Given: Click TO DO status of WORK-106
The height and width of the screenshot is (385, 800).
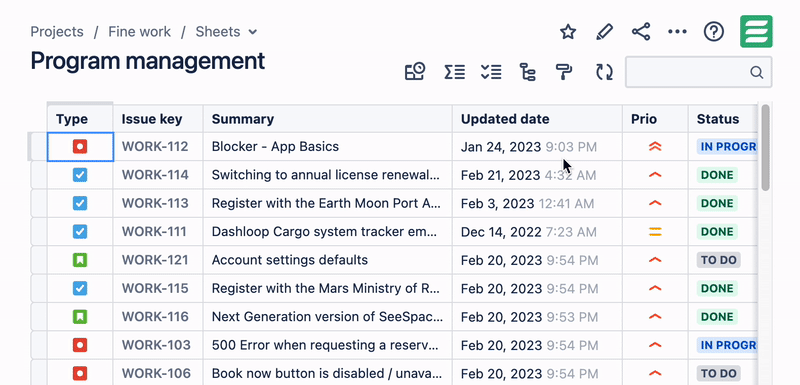Looking at the screenshot, I should click(718, 373).
